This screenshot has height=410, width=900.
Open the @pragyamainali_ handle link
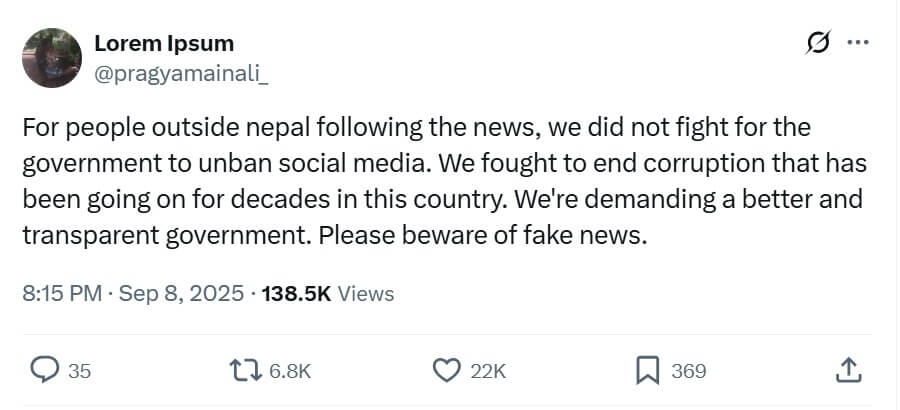(x=181, y=70)
